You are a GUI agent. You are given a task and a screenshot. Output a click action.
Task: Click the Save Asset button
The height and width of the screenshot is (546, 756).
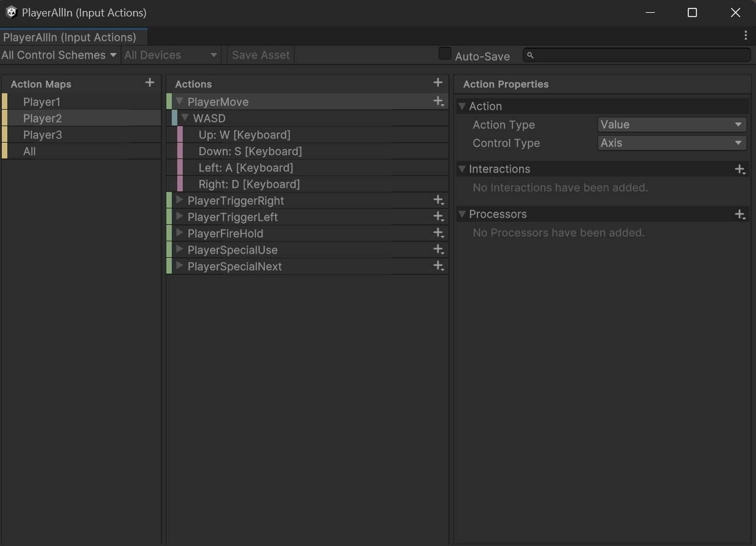coord(260,55)
